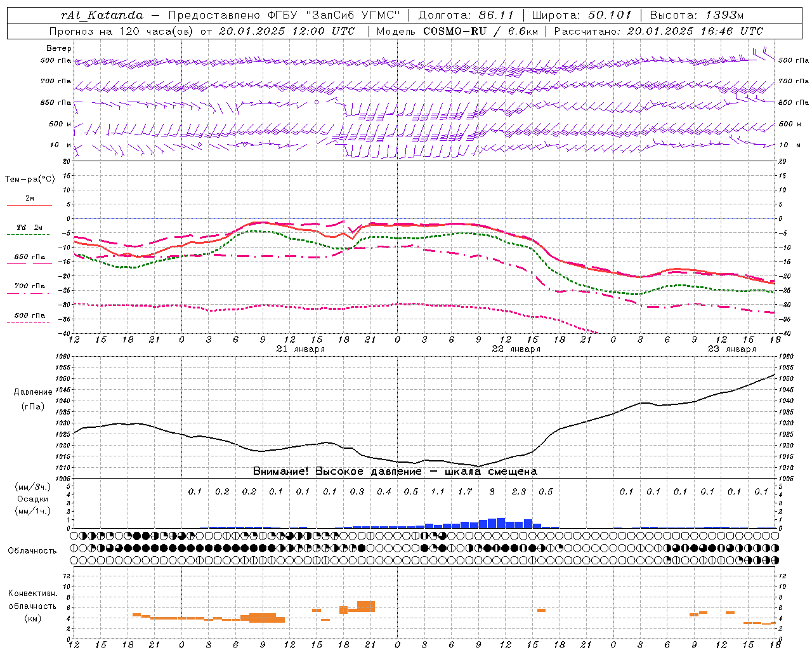
Task: Click the Модель COSMO-RU header text
Action: tap(457, 31)
